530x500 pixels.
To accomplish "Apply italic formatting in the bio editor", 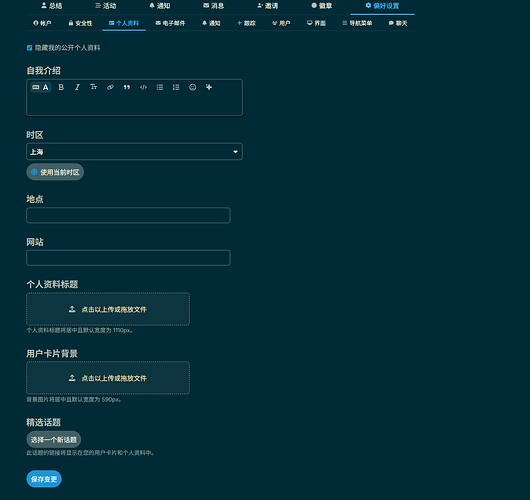I will pyautogui.click(x=77, y=87).
